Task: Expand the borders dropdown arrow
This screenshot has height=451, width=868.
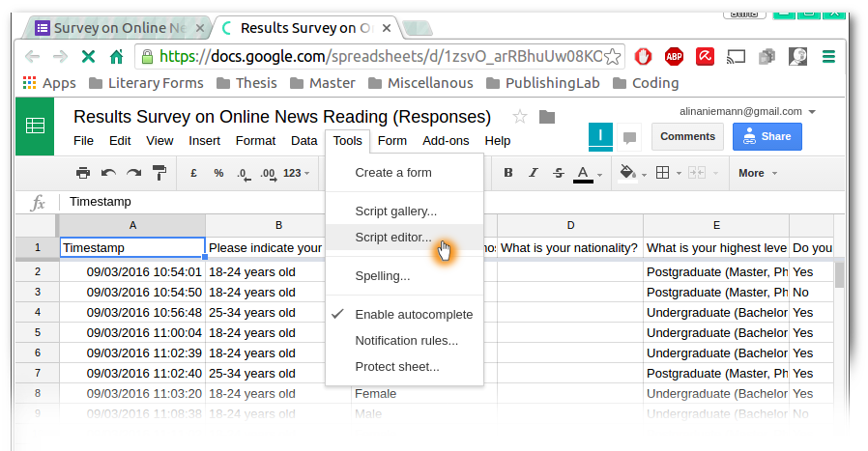Action: (x=679, y=174)
